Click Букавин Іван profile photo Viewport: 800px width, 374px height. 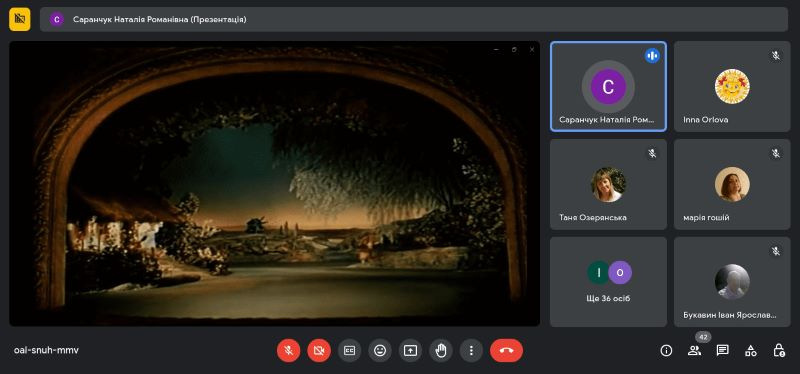point(732,282)
